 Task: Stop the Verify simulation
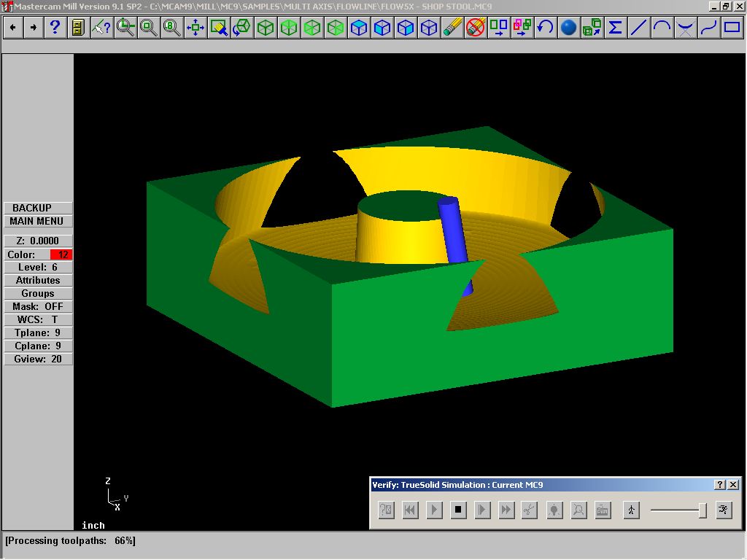point(458,510)
